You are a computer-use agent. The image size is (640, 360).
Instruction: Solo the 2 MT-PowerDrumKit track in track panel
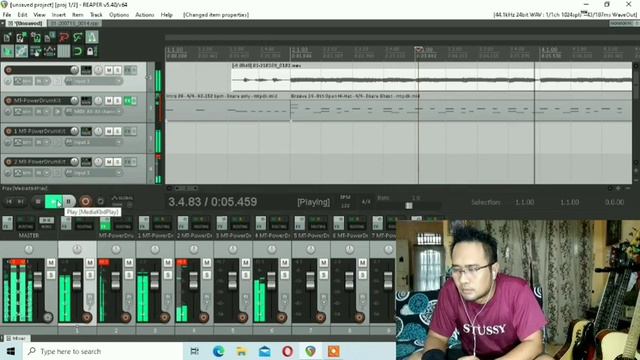[118, 162]
